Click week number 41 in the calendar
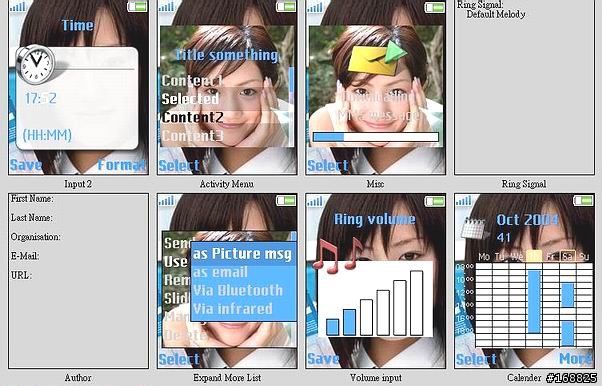602x386 pixels. 503,238
